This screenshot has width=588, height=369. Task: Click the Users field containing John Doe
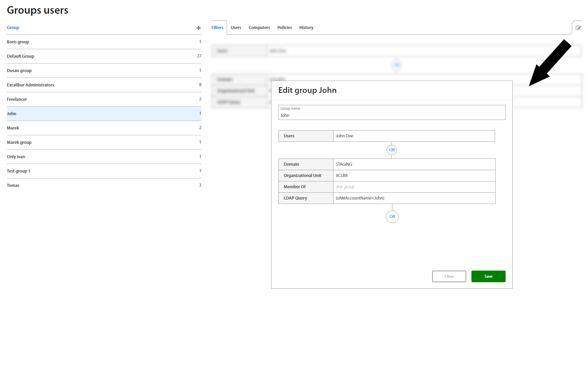pyautogui.click(x=414, y=136)
